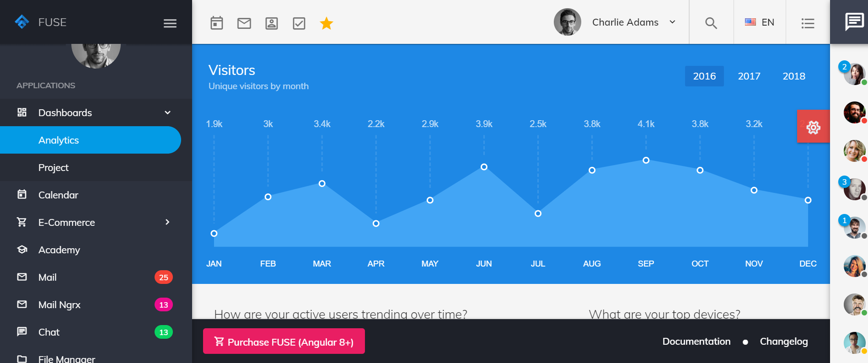Open the to-do checkbox shortcut icon
This screenshot has width=868, height=363.
pos(299,23)
